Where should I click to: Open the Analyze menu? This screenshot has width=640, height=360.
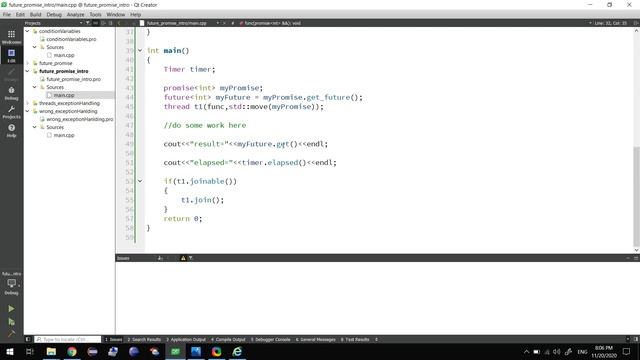pos(76,14)
